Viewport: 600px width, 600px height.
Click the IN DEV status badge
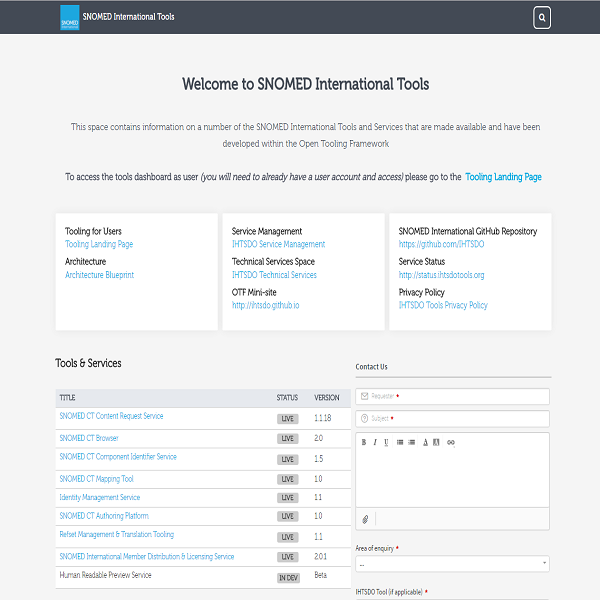[289, 578]
